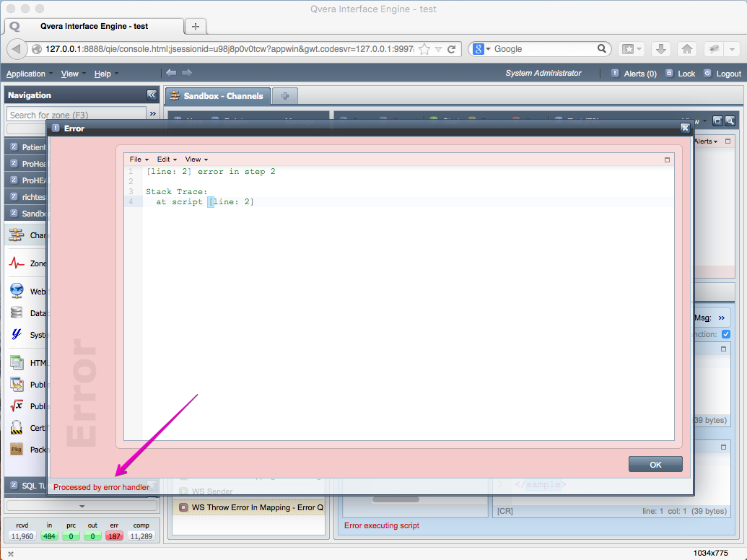This screenshot has height=560, width=747.
Task: Open new browser tab with plus
Action: (x=196, y=26)
